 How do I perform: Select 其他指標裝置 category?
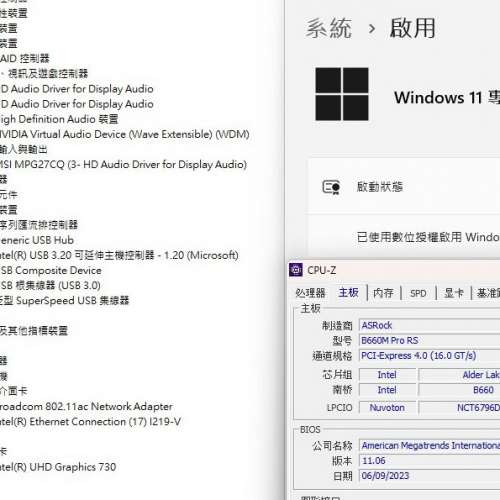click(x=34, y=331)
